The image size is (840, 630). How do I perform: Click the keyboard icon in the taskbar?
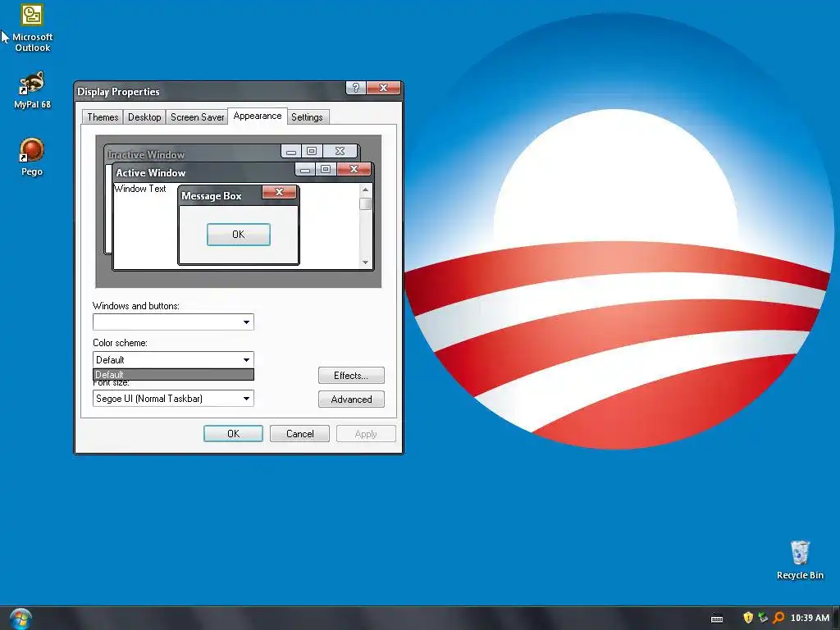click(x=717, y=619)
